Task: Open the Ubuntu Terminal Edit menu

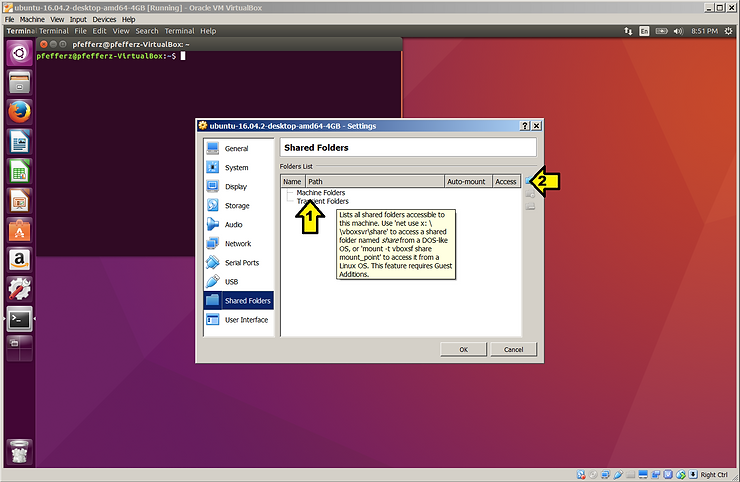Action: coord(99,31)
